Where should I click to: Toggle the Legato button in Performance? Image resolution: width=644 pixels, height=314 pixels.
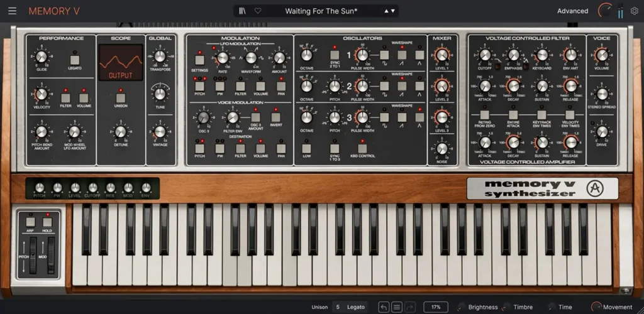click(x=75, y=60)
